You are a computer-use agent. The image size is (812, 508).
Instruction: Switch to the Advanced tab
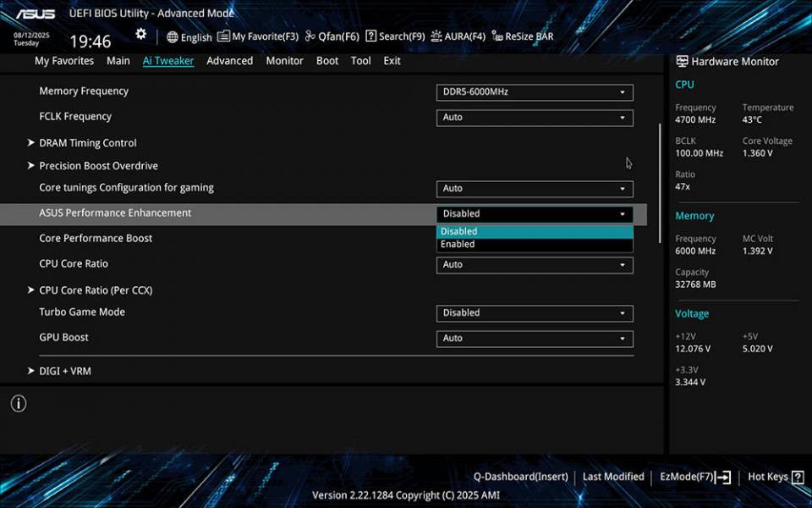229,60
